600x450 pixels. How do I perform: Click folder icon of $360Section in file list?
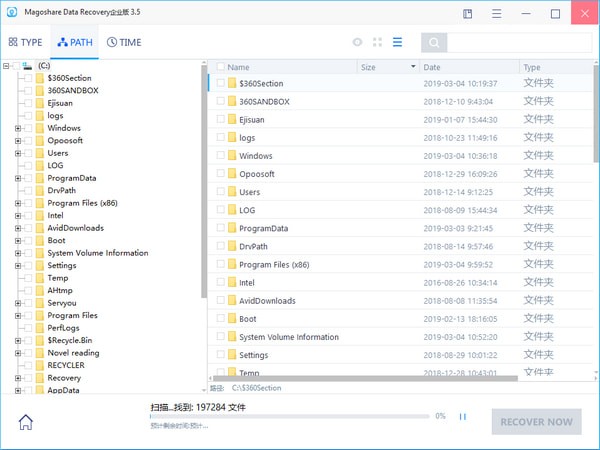tap(232, 83)
